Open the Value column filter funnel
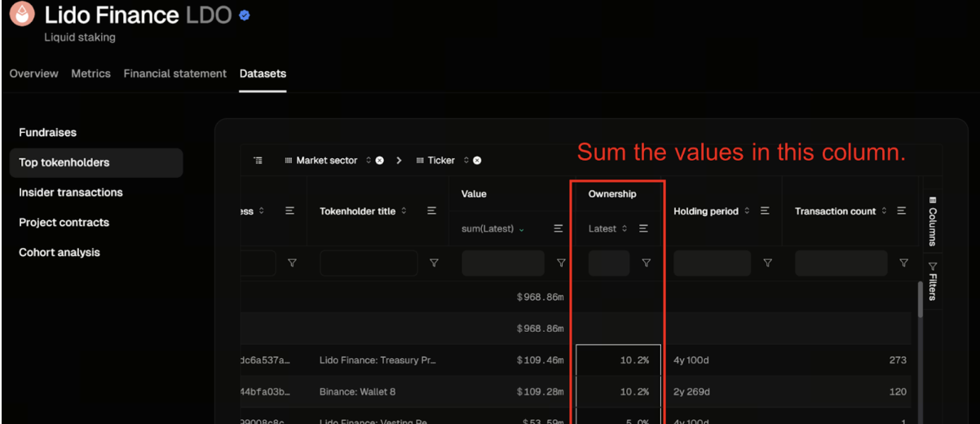The height and width of the screenshot is (424, 980). click(561, 263)
